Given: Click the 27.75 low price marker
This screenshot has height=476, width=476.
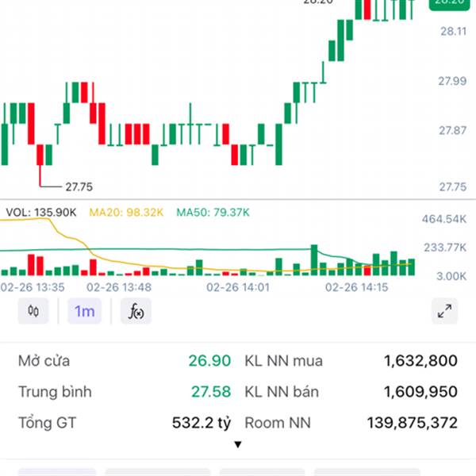Looking at the screenshot, I should 79,186.
